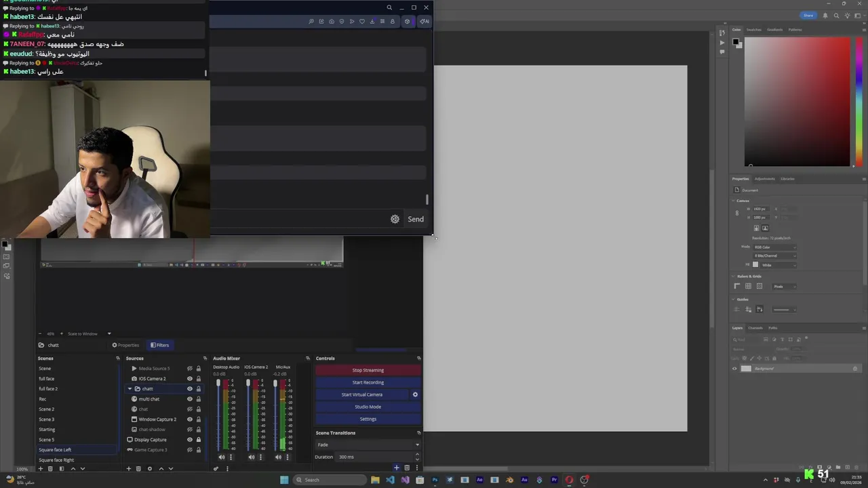868x488 pixels.
Task: Open the 8 Bits/Channel dropdown
Action: [x=774, y=256]
